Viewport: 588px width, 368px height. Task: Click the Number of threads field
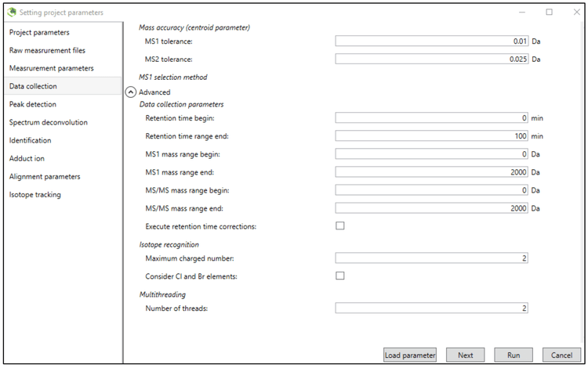(431, 308)
